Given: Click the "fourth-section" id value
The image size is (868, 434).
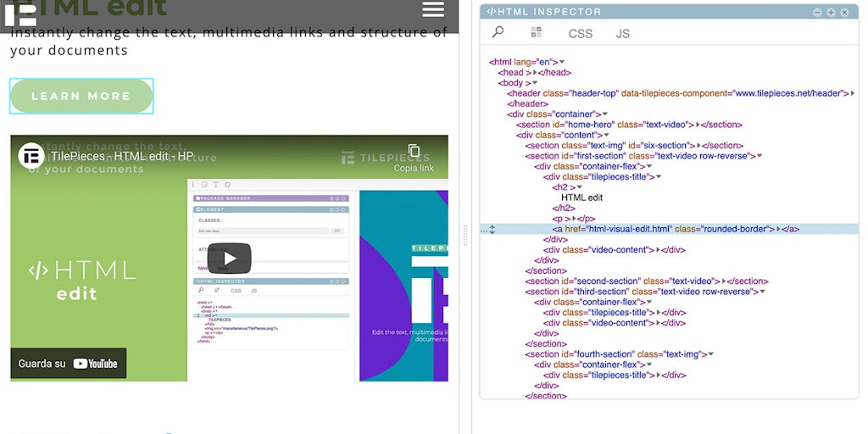Looking at the screenshot, I should pyautogui.click(x=604, y=354).
